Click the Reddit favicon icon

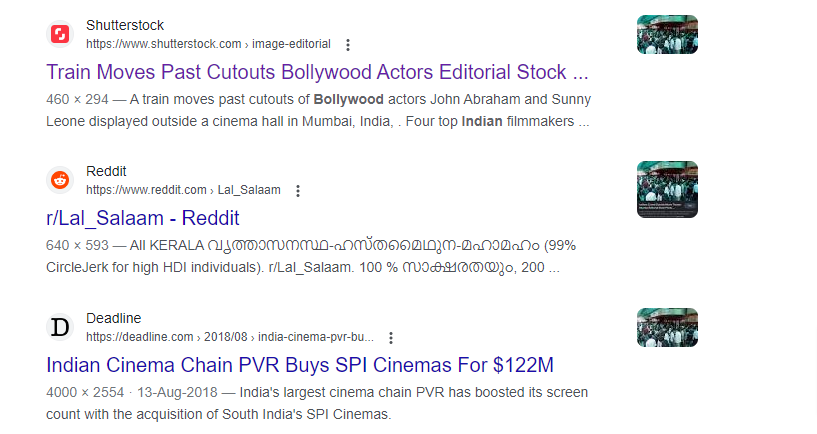tap(60, 180)
